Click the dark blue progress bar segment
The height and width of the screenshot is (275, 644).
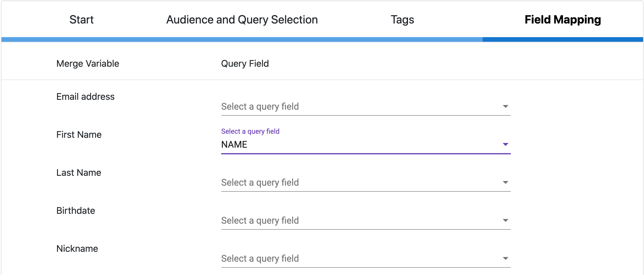pos(563,39)
